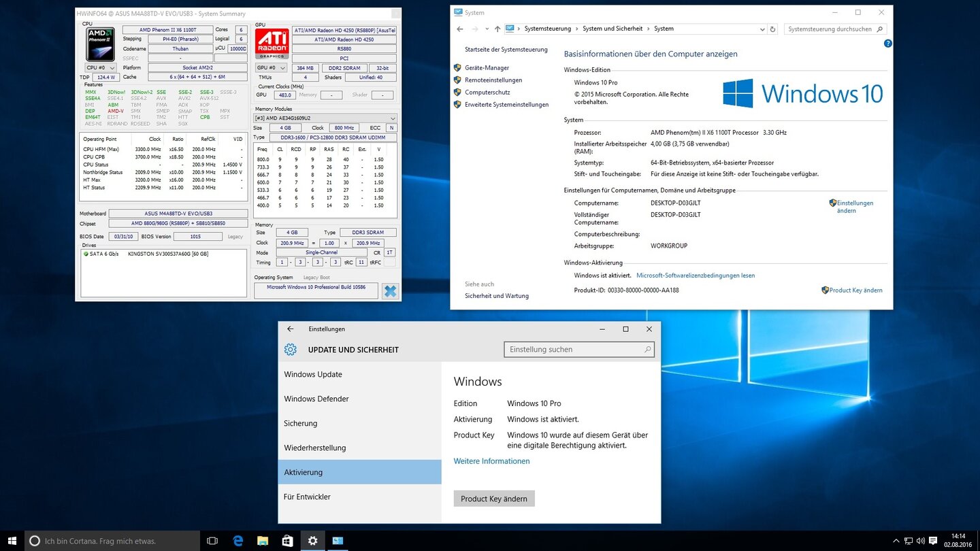
Task: Click the blue help question mark icon
Action: click(x=887, y=44)
